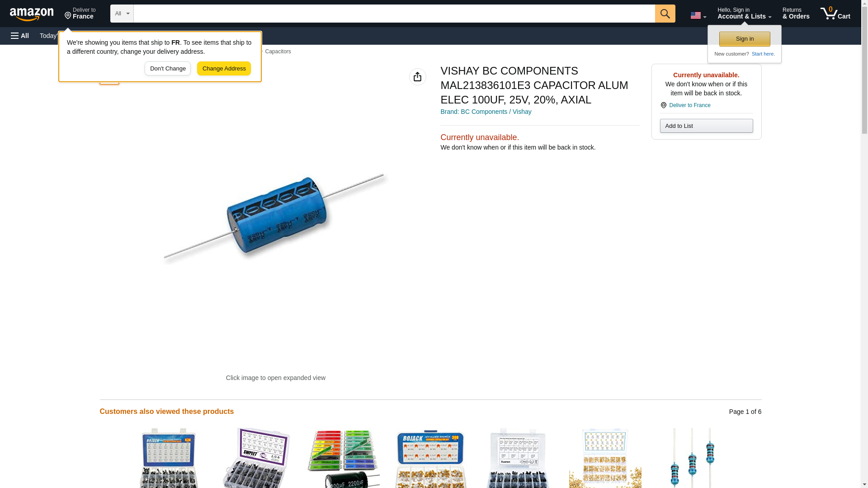Click the Deliver to France link in buy box
Screen dimensions: 868x488
[689, 105]
